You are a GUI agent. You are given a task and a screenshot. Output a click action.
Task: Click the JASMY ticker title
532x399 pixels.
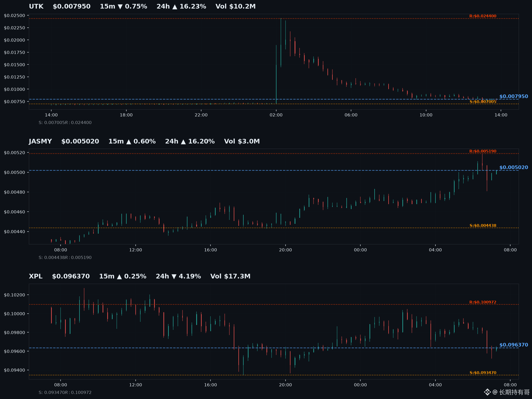click(x=40, y=142)
